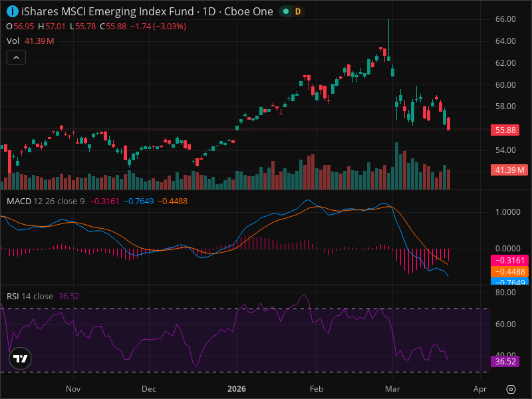The height and width of the screenshot is (399, 532).
Task: Click the high value H57.01
Action: click(x=52, y=27)
